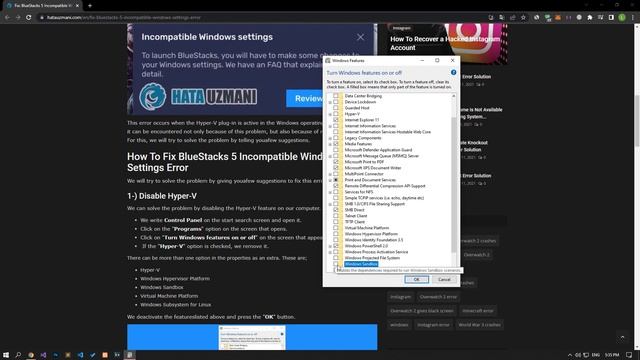Select Windows Identity Foundation 3.5 row
This screenshot has height=360, width=640.
click(374, 240)
